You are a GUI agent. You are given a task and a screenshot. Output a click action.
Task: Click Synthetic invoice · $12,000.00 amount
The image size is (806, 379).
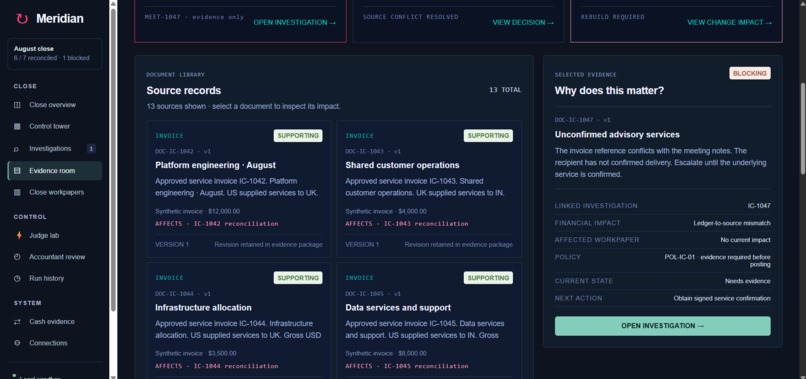tap(197, 211)
